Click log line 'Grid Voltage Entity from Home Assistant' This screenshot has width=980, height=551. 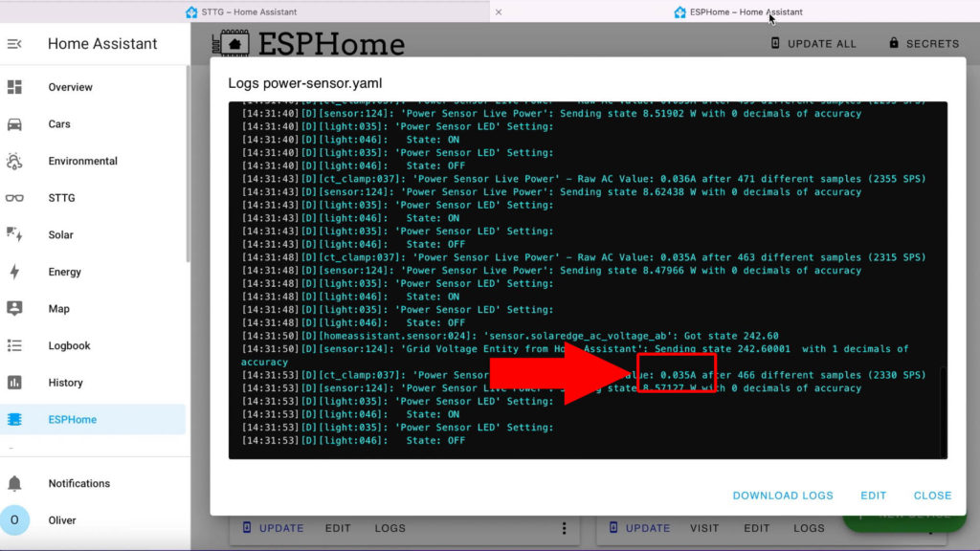click(x=575, y=356)
